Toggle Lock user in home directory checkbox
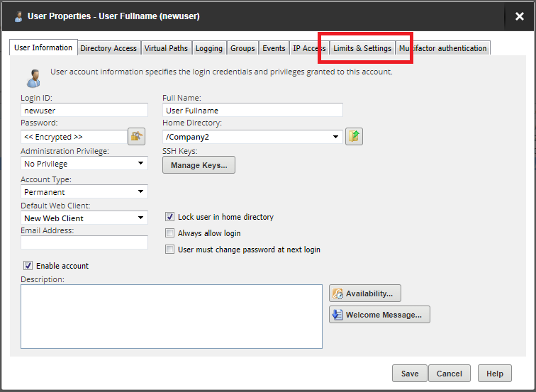 click(x=169, y=217)
